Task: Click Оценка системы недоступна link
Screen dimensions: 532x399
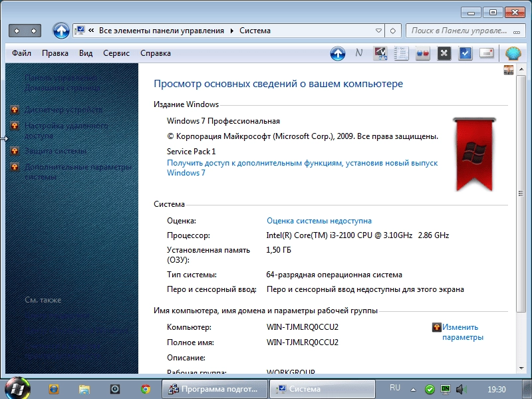Action: pos(319,221)
